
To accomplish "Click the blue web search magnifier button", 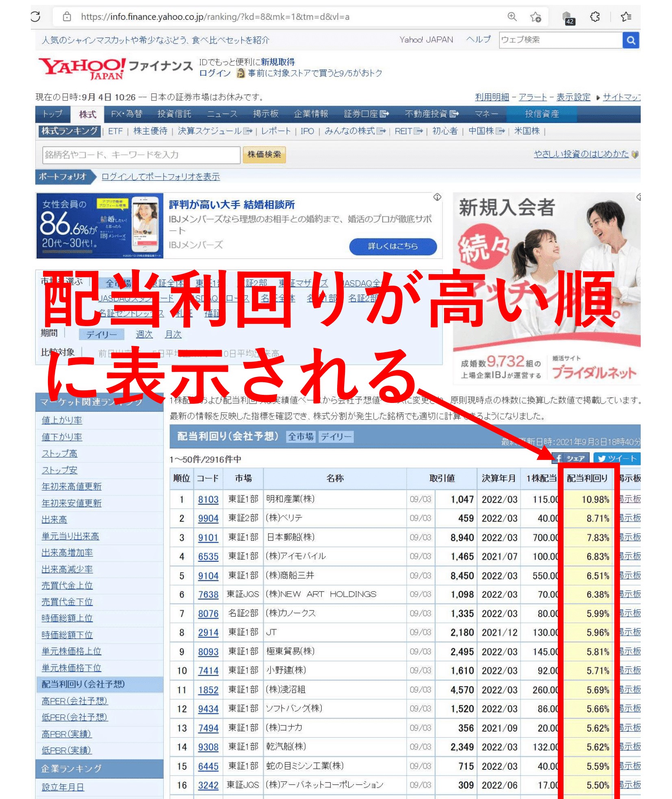I will [x=631, y=40].
